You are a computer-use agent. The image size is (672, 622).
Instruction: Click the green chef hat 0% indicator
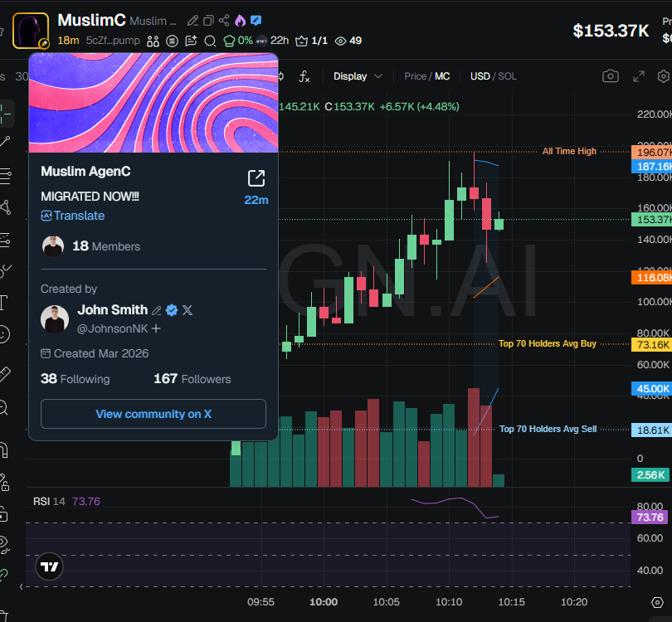click(238, 41)
